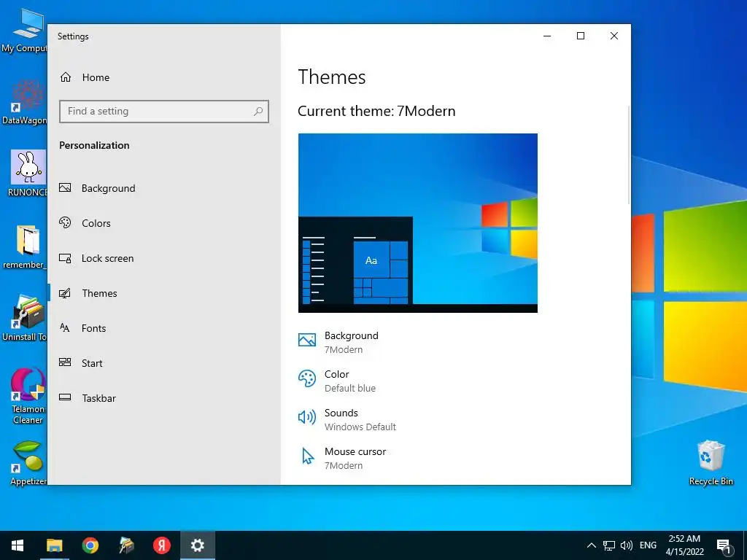
Task: Select the Telamon Cleaner desktop shortcut
Action: click(x=28, y=395)
